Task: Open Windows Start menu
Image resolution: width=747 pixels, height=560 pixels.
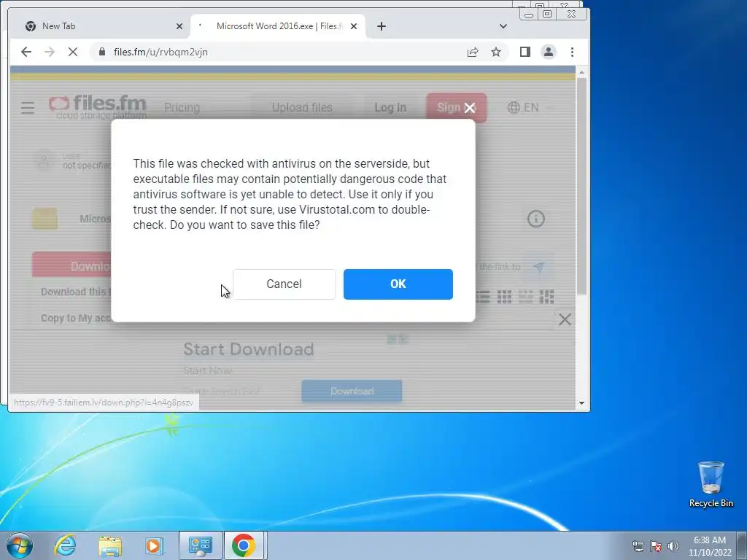Action: [19, 545]
